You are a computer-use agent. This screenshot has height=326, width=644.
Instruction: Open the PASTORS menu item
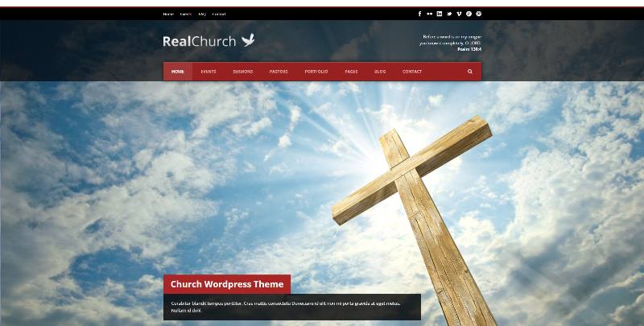[279, 72]
